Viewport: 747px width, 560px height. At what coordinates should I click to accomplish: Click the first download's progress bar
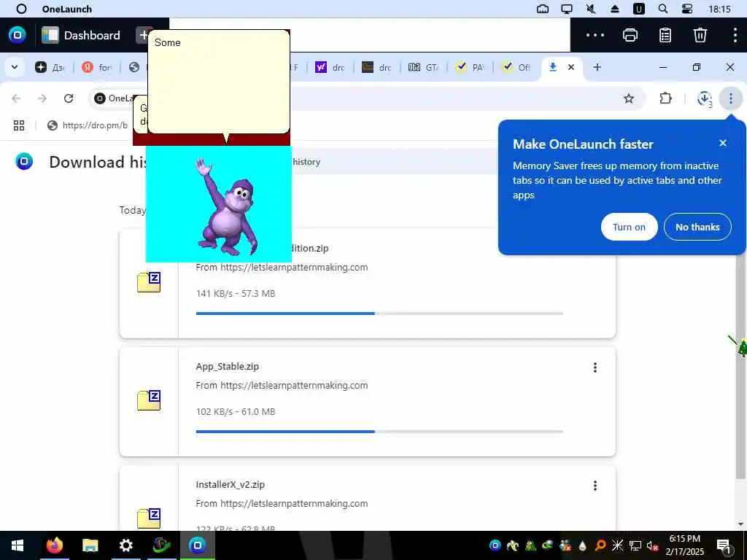379,314
